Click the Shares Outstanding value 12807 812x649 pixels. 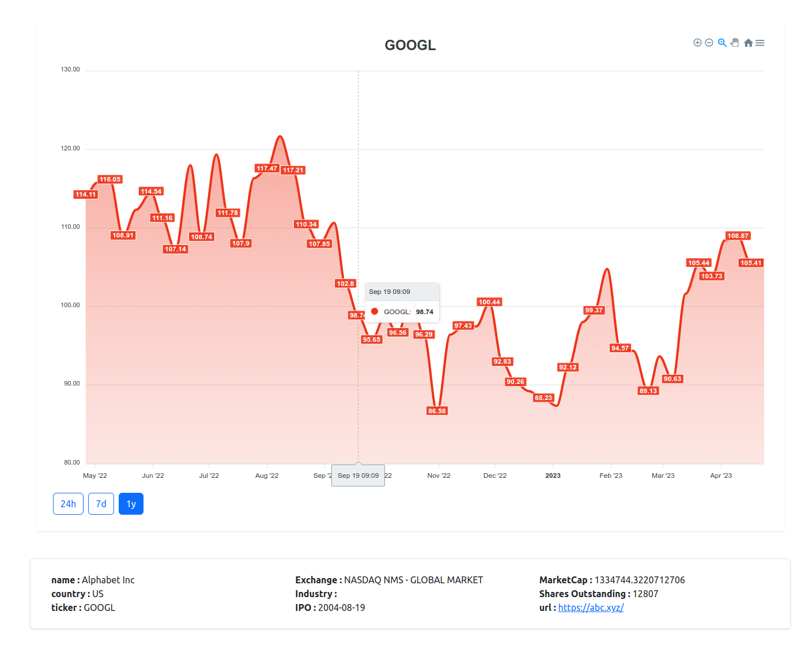pyautogui.click(x=645, y=594)
